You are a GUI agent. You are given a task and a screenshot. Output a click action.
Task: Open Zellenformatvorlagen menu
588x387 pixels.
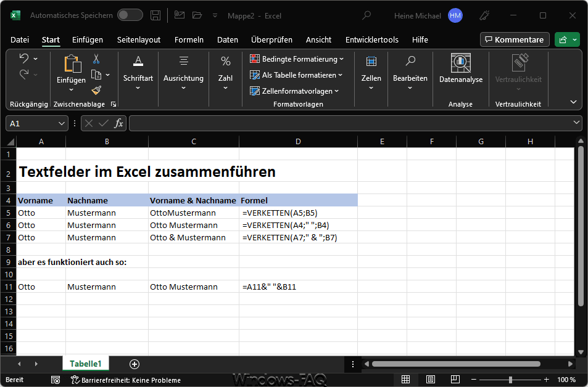[294, 91]
